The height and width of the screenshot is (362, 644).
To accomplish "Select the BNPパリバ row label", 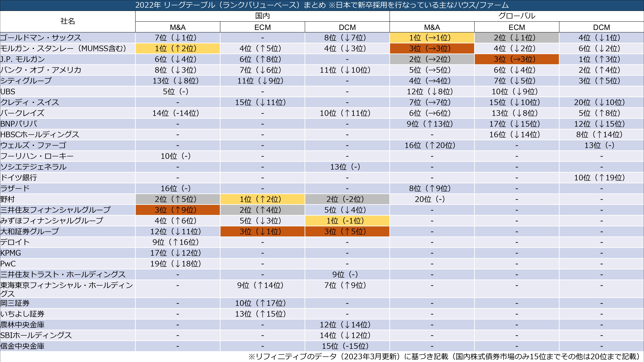I will point(19,124).
